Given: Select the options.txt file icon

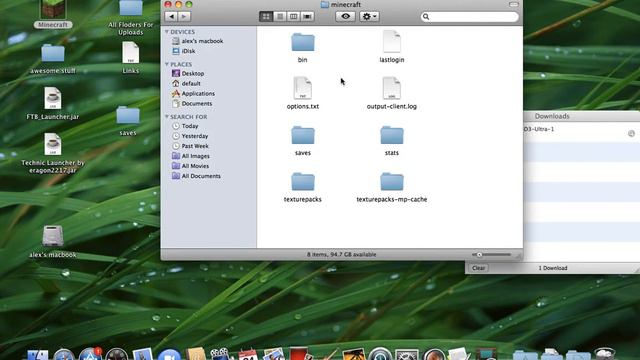Looking at the screenshot, I should 303,88.
